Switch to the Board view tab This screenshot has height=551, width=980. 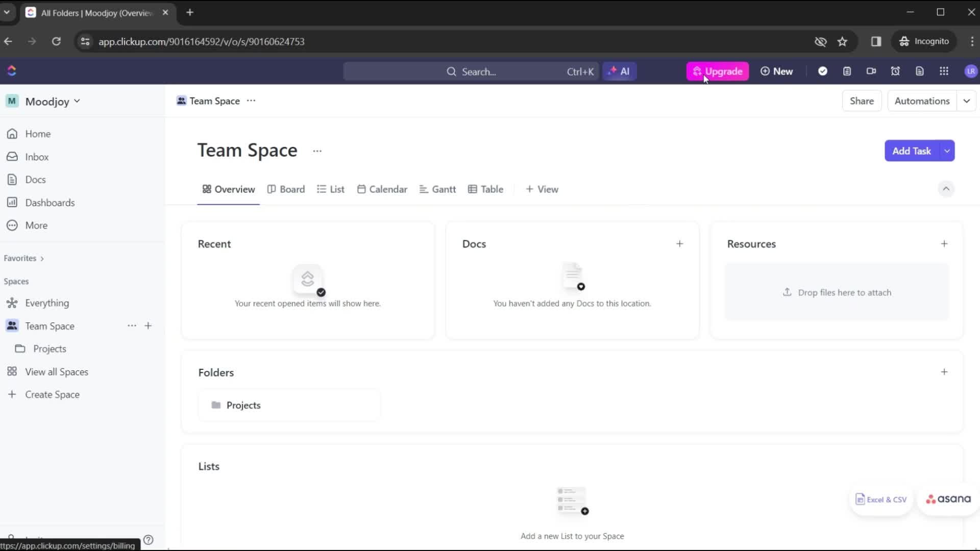[286, 189]
